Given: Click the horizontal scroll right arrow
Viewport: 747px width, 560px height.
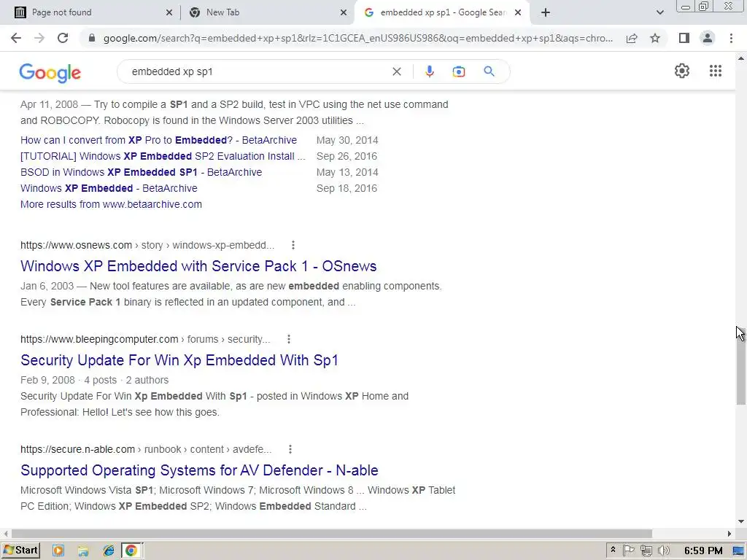Looking at the screenshot, I should pyautogui.click(x=729, y=533).
